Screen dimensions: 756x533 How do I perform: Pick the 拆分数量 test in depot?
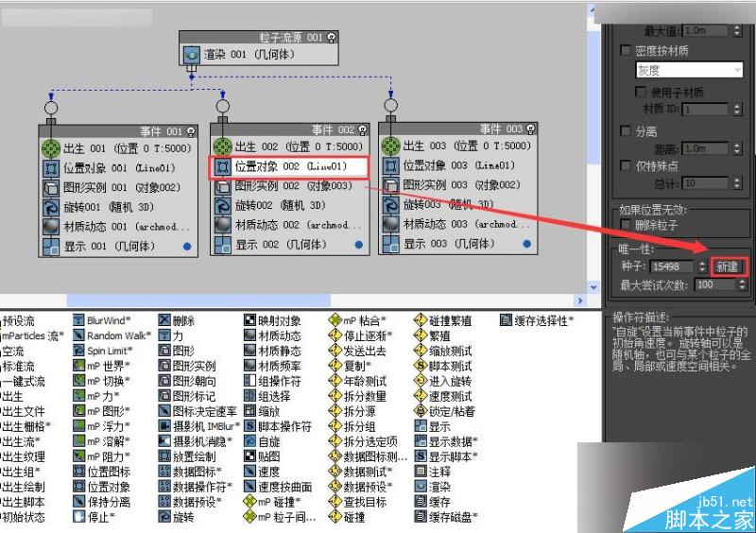(357, 396)
